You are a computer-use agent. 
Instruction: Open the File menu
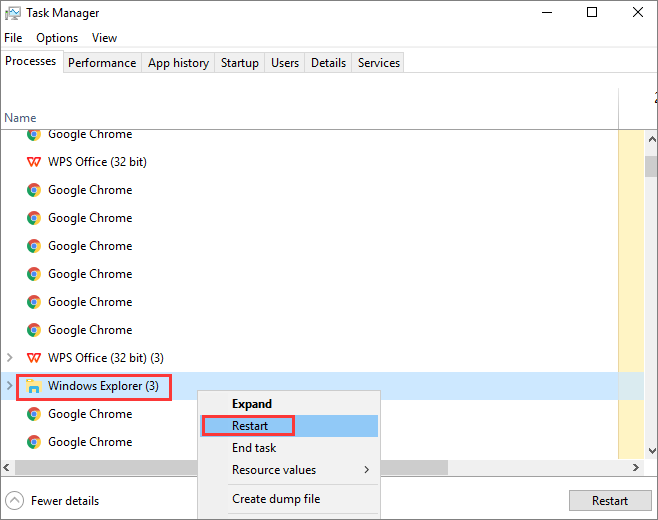tap(13, 38)
